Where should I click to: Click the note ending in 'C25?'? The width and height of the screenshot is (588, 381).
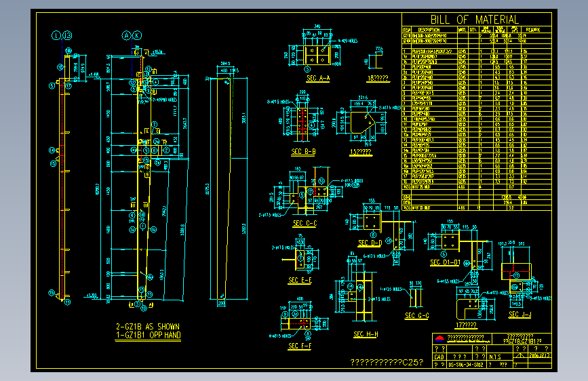point(387,362)
